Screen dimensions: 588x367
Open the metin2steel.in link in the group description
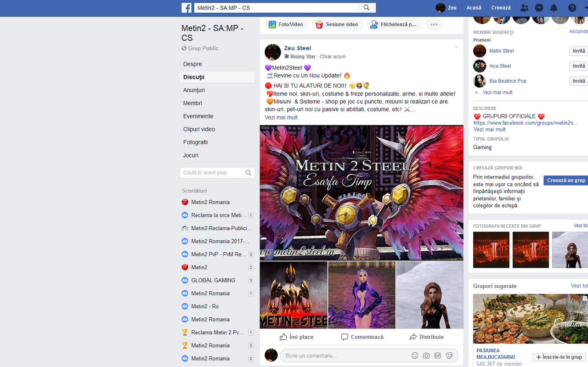coord(526,123)
